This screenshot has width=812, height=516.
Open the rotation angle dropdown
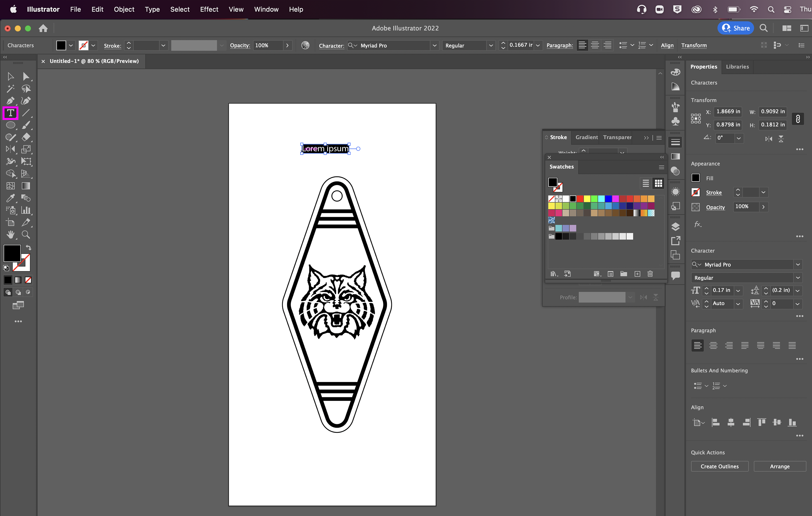pyautogui.click(x=739, y=138)
